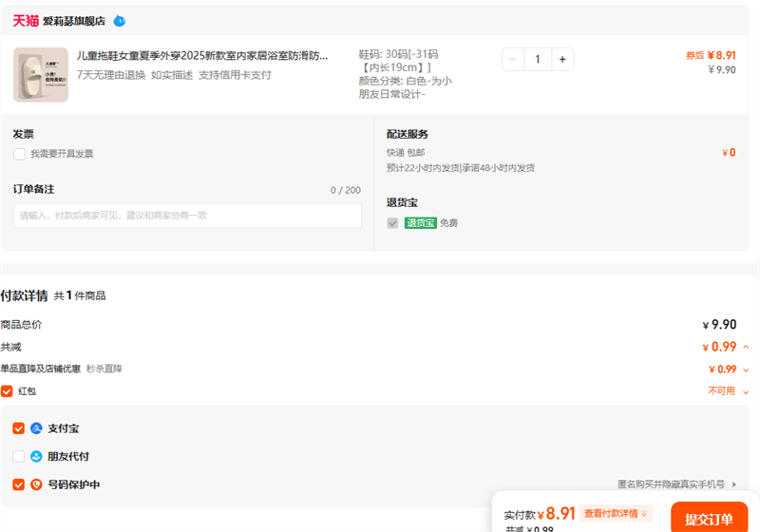This screenshot has height=532, width=760.
Task: Open the 爱莉瑟旗舰店 store link
Action: coord(74,21)
